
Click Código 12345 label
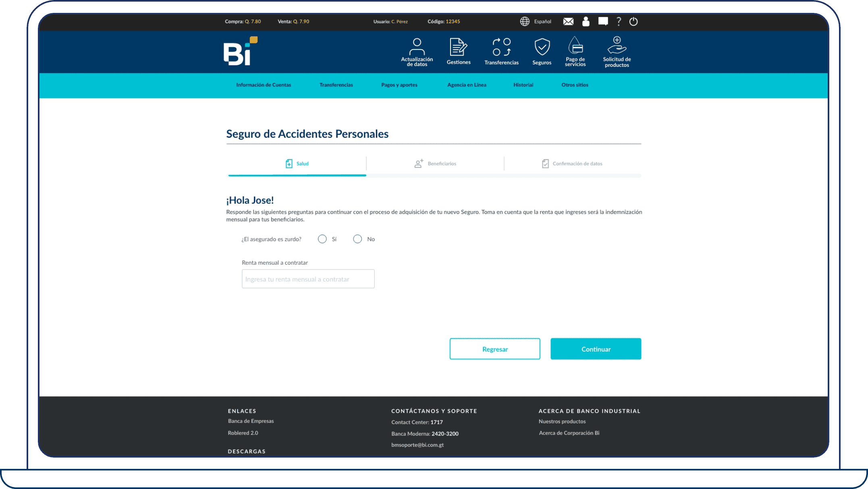[x=444, y=21]
